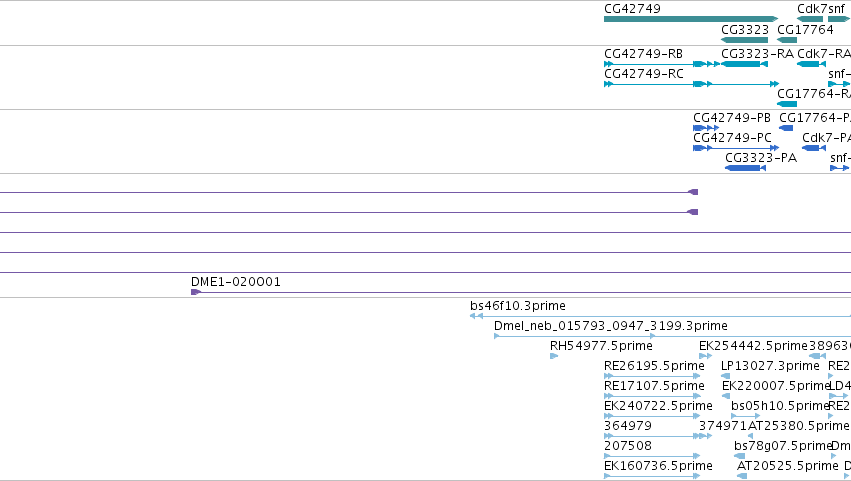Click the teal CG17764 gene bar
The width and height of the screenshot is (851, 481).
787,40
